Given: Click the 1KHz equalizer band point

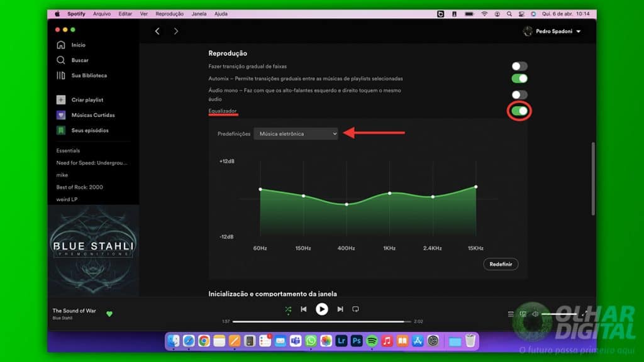Looking at the screenshot, I should [390, 193].
